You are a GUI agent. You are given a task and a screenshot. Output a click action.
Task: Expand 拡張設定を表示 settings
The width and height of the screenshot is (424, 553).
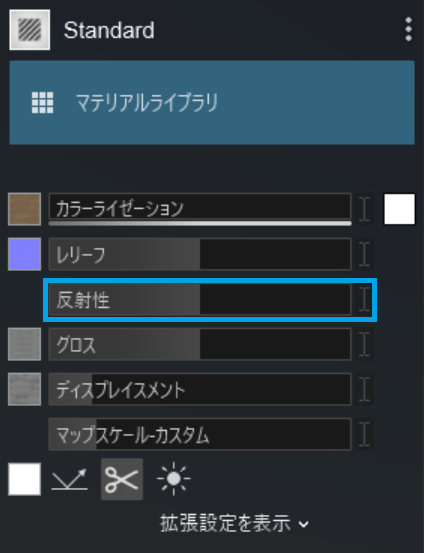coord(235,523)
